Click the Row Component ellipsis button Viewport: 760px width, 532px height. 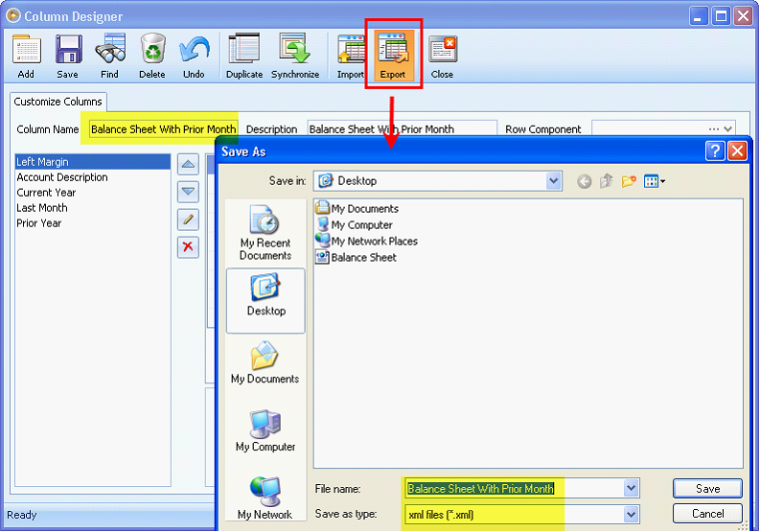713,129
